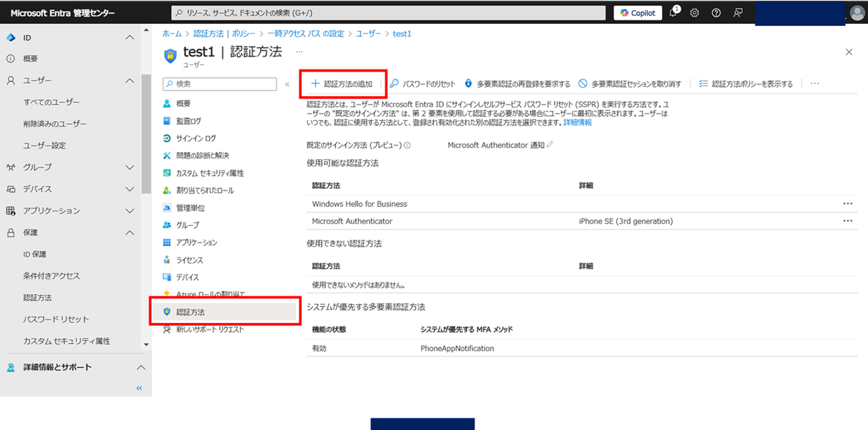868x430 pixels.
Task: Go to ユーザー breadcrumb
Action: click(x=367, y=33)
